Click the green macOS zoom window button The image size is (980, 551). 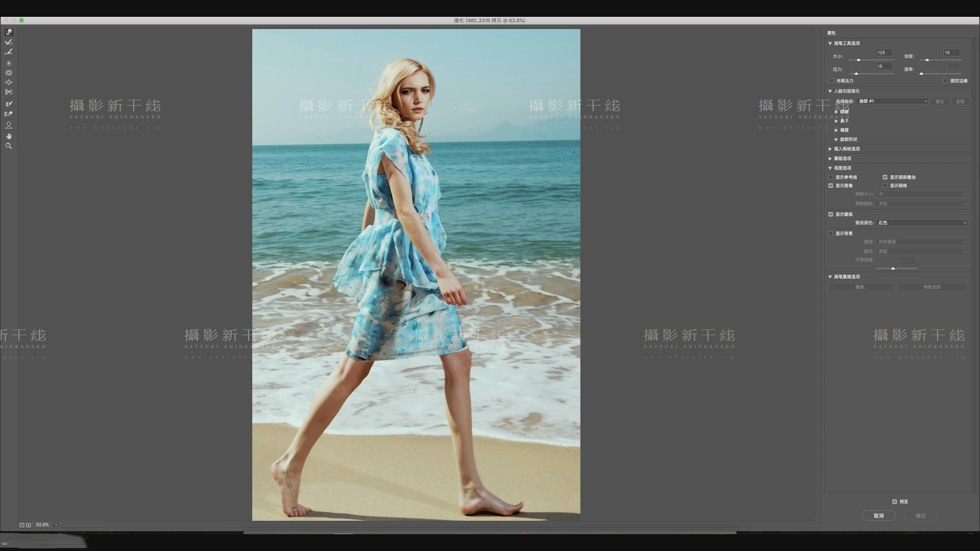point(21,20)
